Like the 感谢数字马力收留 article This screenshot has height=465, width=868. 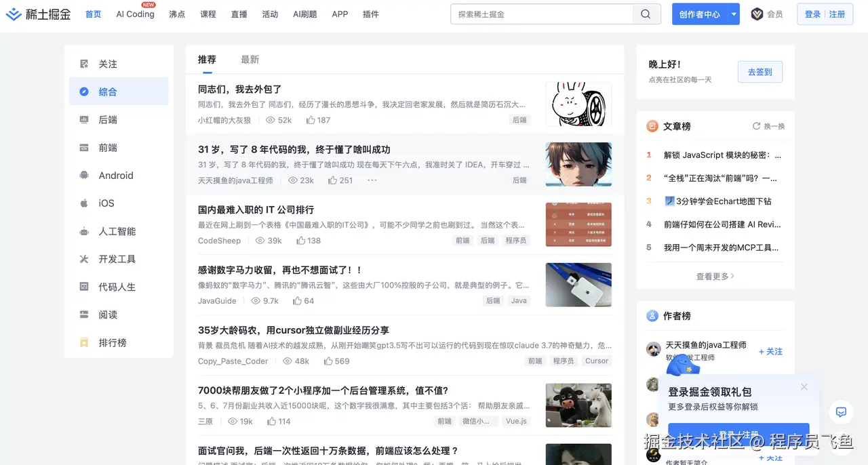click(303, 301)
